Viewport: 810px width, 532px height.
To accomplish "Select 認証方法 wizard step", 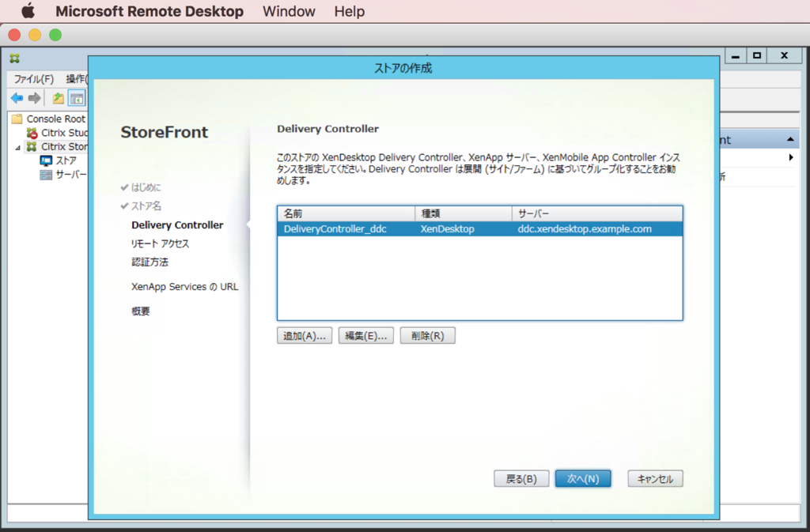I will click(x=150, y=262).
